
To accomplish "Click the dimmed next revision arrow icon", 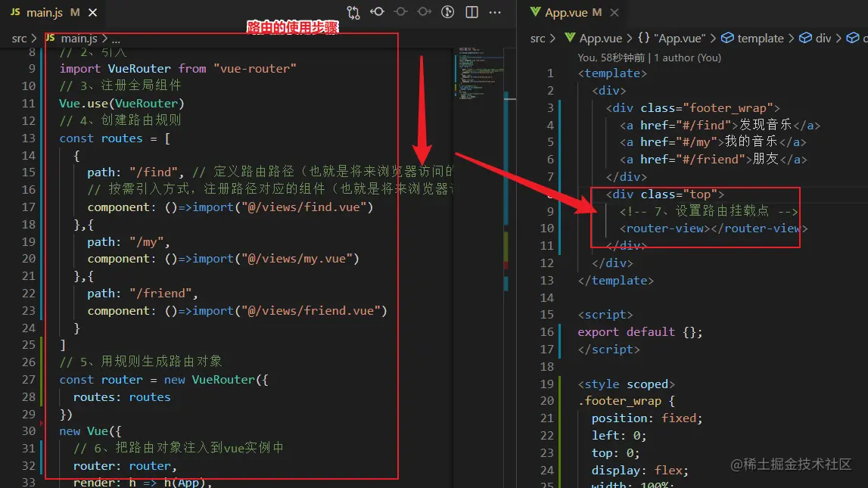I will click(x=424, y=11).
